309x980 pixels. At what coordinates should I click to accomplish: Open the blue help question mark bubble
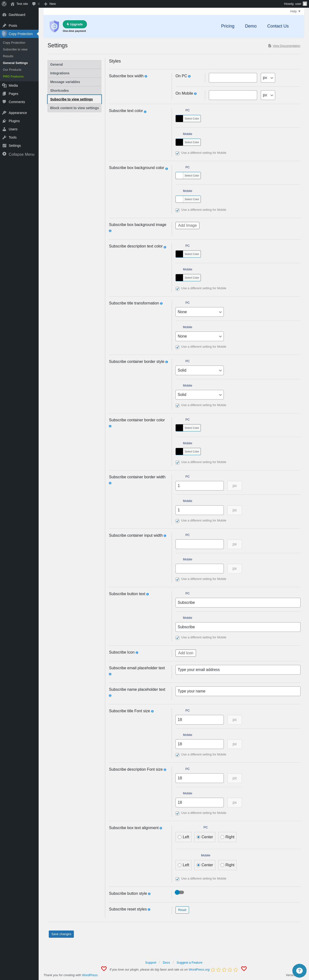299,971
